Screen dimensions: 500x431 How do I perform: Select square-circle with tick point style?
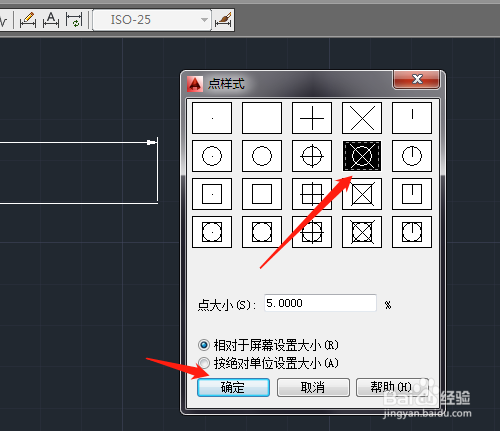tap(412, 232)
